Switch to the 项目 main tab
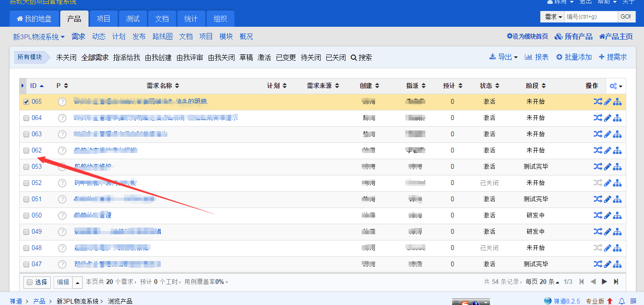 tap(103, 19)
